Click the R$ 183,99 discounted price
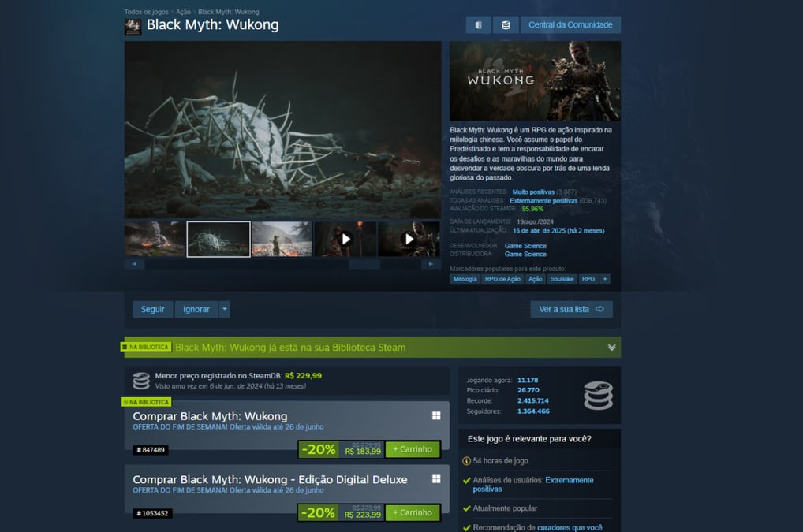The height and width of the screenshot is (532, 803). [x=363, y=451]
